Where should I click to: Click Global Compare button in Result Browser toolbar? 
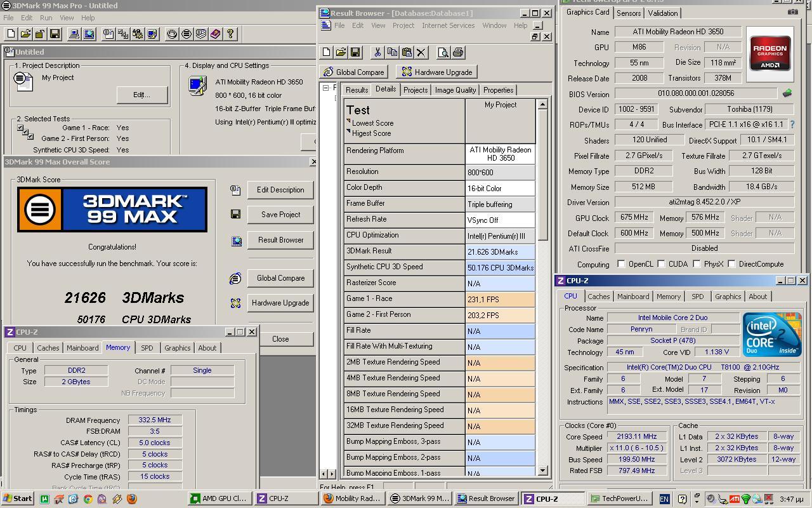click(353, 72)
